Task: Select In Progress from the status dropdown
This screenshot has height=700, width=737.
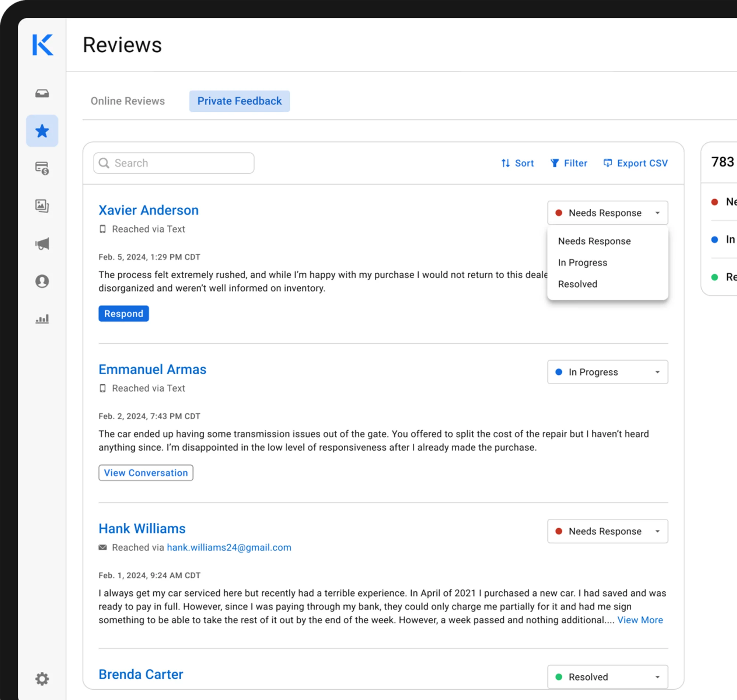Action: pos(583,262)
